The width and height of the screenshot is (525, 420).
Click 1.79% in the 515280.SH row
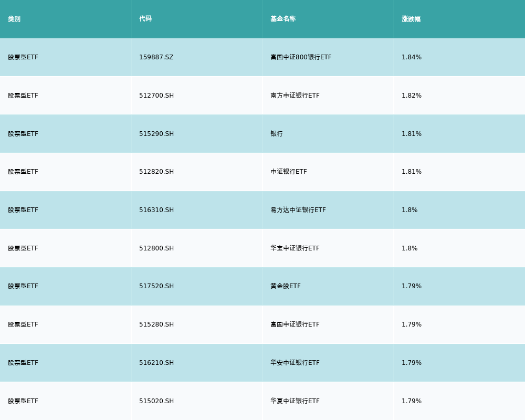pos(412,324)
